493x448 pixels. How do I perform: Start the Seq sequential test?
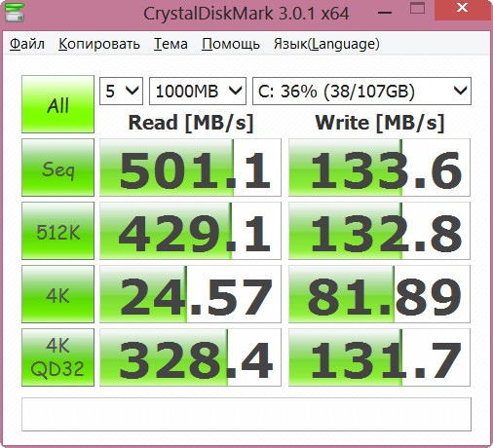pos(57,168)
